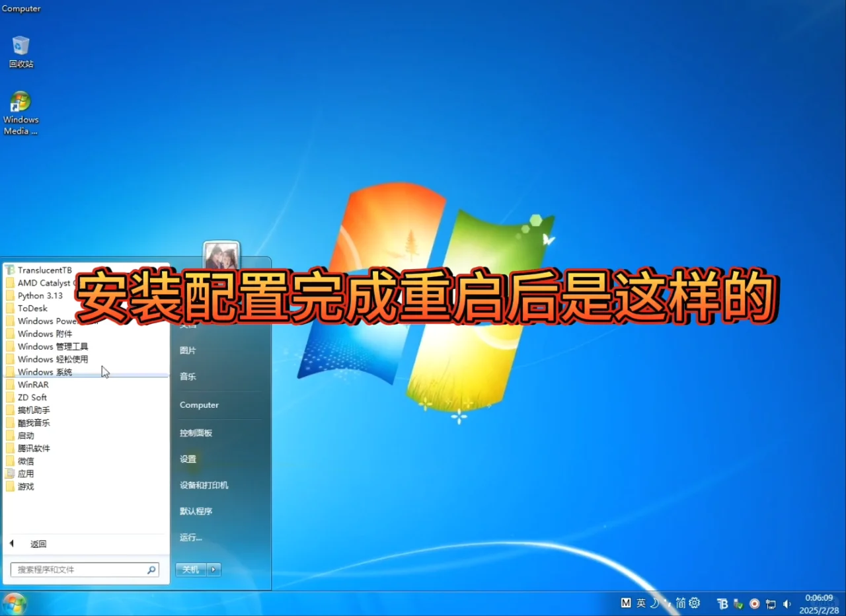
Task: Open Python 3.13 folder in start menu
Action: (38, 295)
